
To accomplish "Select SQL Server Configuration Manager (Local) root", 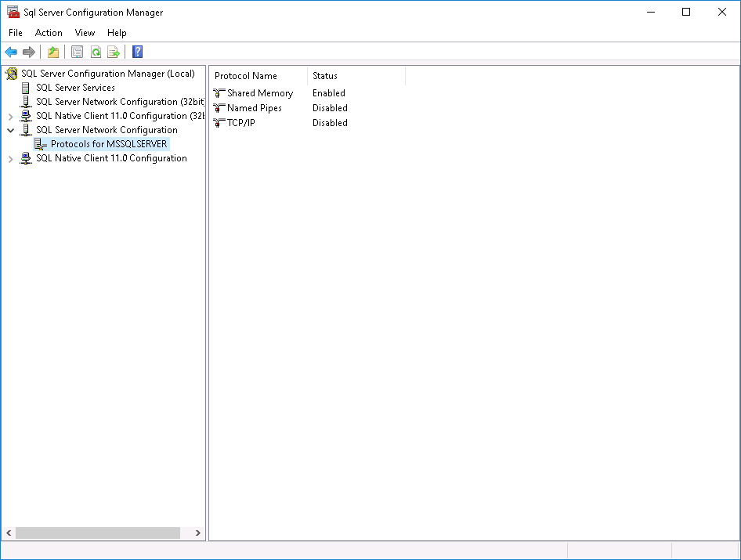I will (108, 74).
